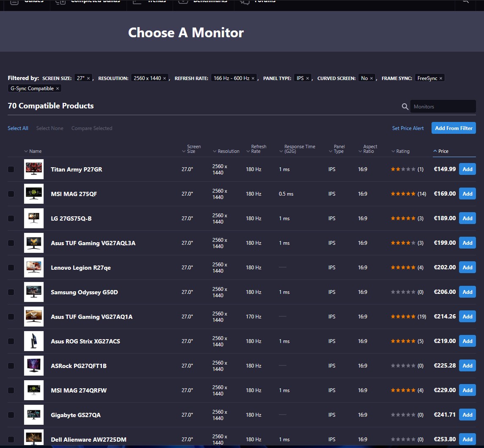Check the Asus TUF Gaming VG27AQL3A checkbox
The height and width of the screenshot is (448, 484).
[x=11, y=243]
